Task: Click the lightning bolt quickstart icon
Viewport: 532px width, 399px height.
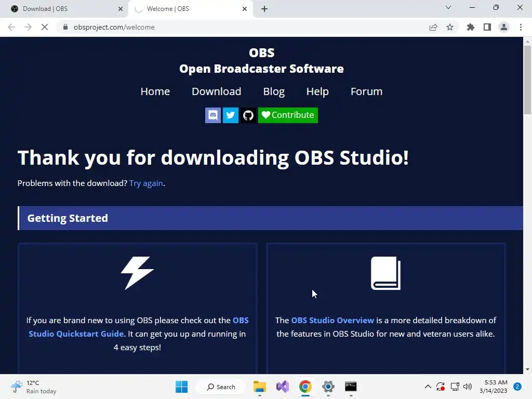Action: pyautogui.click(x=137, y=273)
